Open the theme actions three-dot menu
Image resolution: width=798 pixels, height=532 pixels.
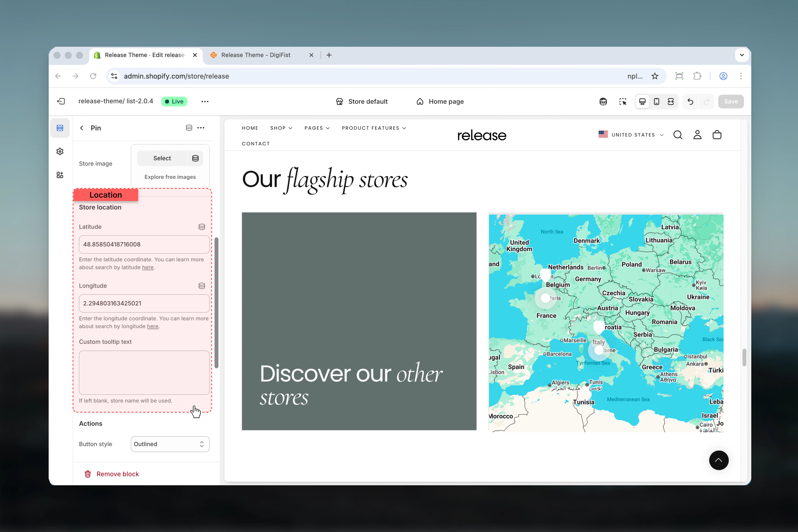[205, 101]
